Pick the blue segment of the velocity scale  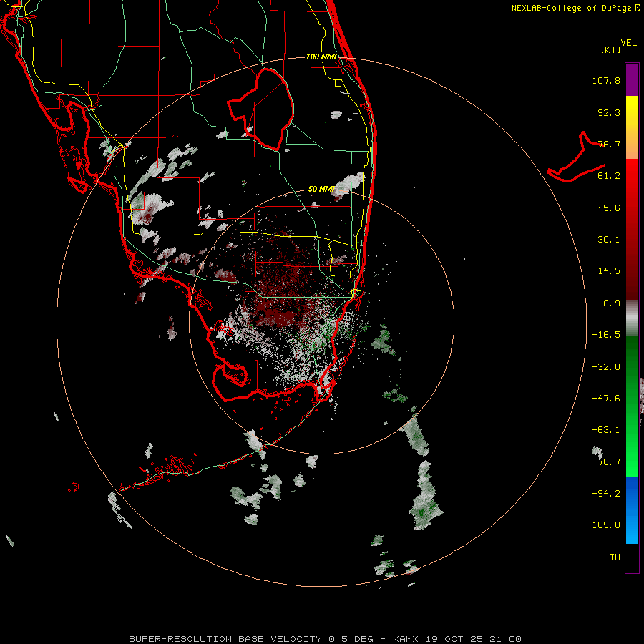tap(632, 510)
